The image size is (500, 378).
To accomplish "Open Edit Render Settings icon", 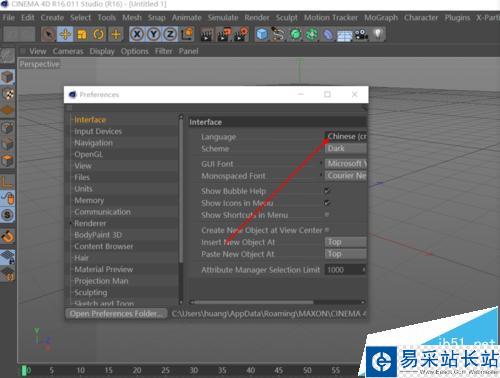I will click(241, 34).
